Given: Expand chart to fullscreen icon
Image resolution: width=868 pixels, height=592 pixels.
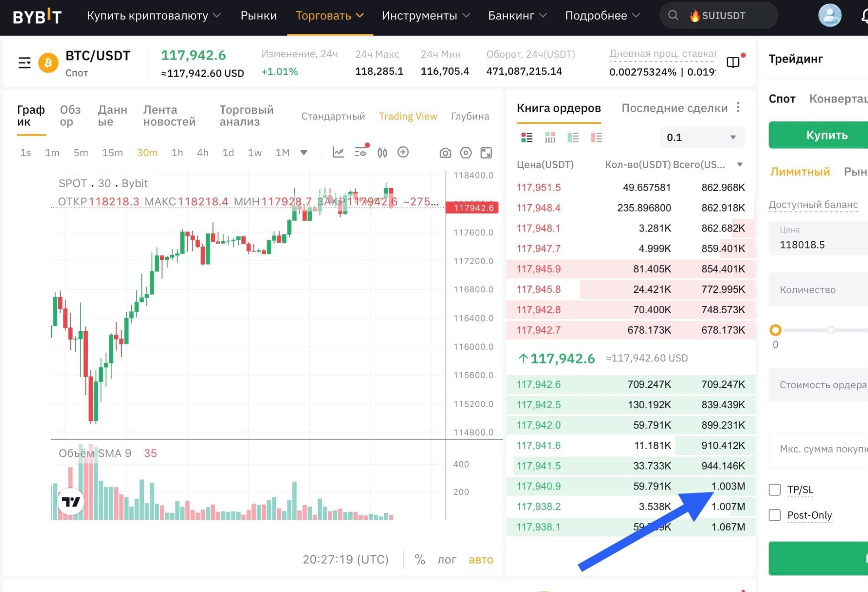Looking at the screenshot, I should [486, 153].
